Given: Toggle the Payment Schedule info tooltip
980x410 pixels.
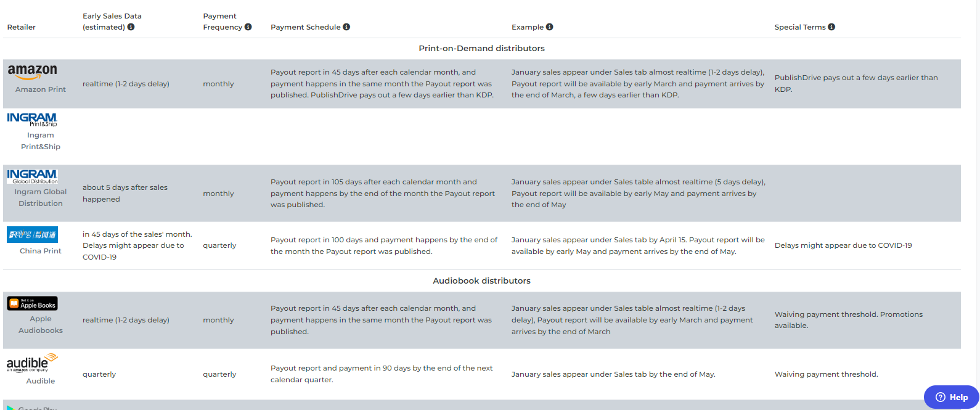Looking at the screenshot, I should tap(346, 27).
